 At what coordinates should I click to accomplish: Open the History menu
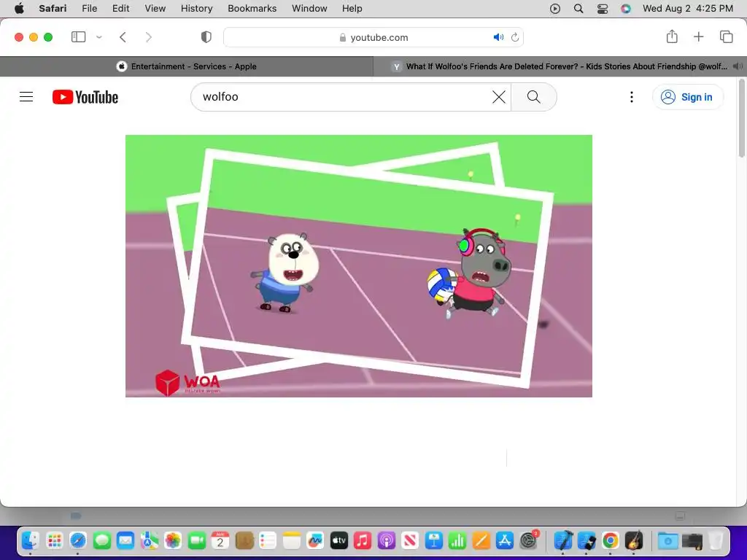(196, 9)
